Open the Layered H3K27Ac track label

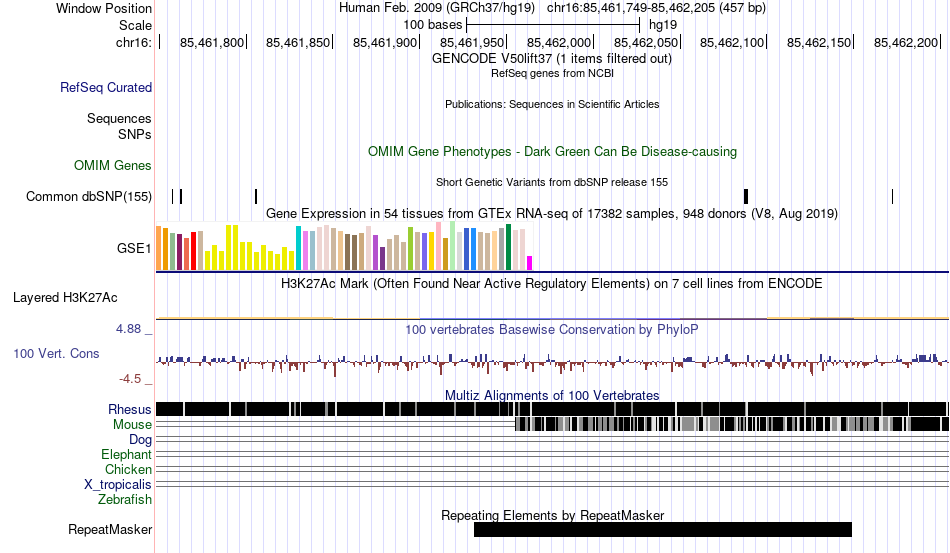(x=65, y=297)
